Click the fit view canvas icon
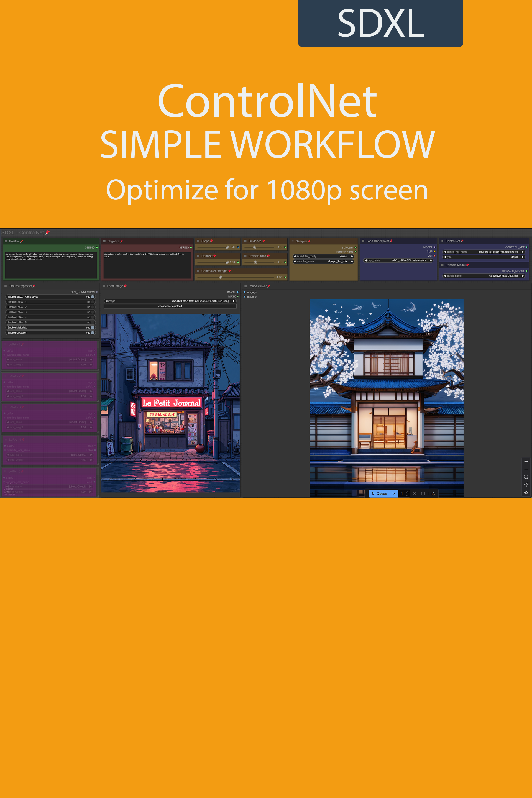The width and height of the screenshot is (532, 798). pos(526,477)
